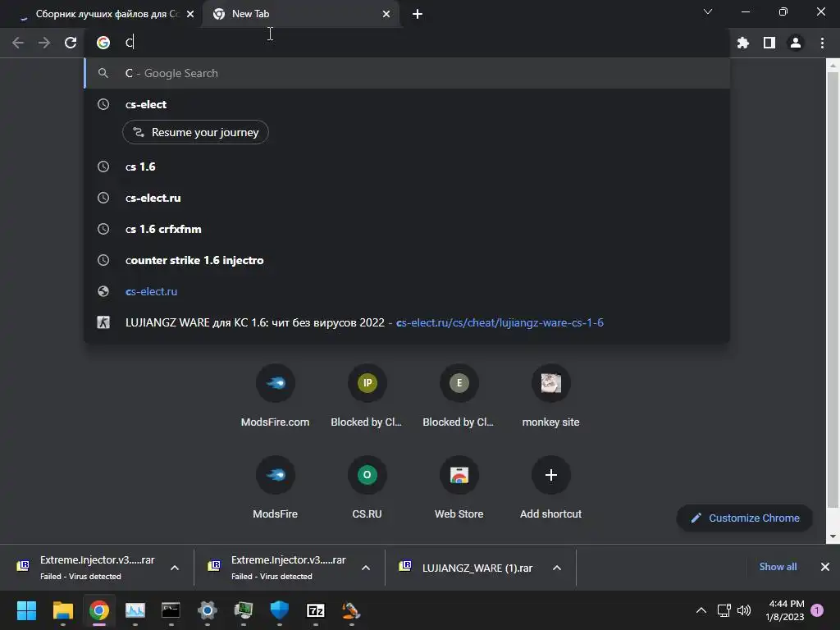Reload the current page

pos(71,43)
